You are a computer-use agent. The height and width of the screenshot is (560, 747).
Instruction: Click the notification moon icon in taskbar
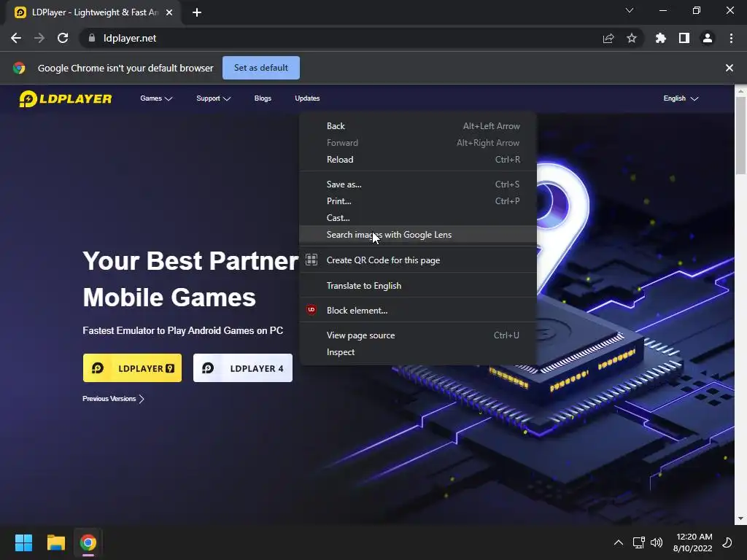(727, 542)
